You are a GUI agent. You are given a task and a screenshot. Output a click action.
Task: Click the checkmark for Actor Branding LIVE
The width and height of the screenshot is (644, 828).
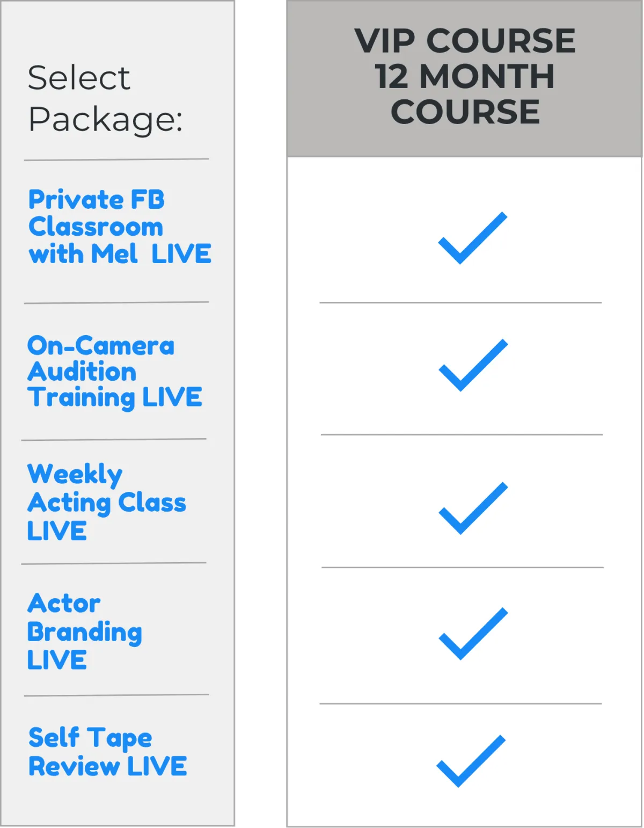tap(473, 634)
